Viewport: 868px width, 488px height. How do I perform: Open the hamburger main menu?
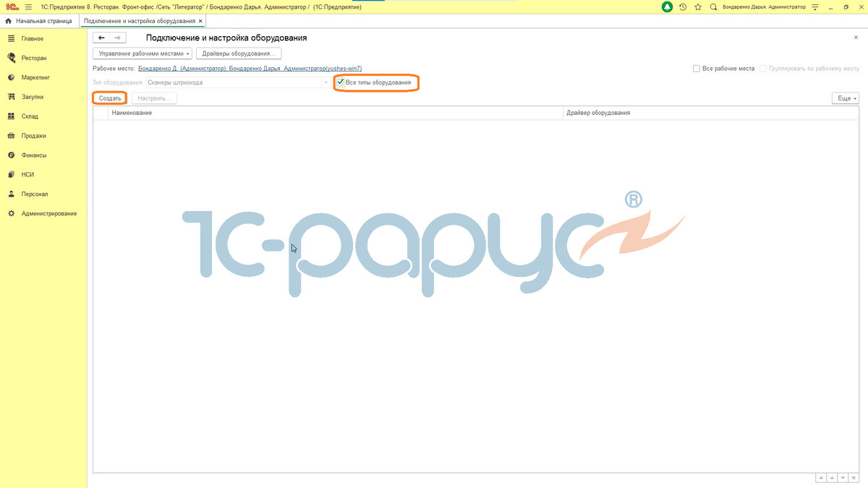point(28,7)
